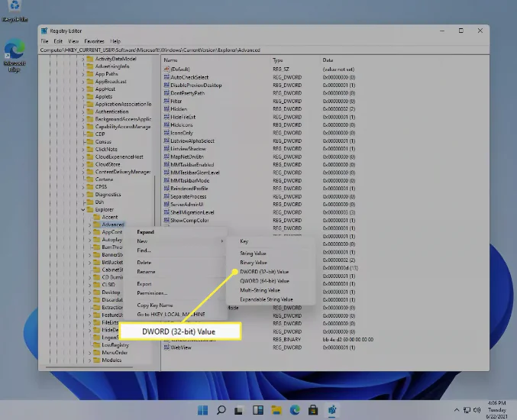Select DWORD (32-bit) Value in submenu
Viewport: 517px width, 420px height.
264,271
